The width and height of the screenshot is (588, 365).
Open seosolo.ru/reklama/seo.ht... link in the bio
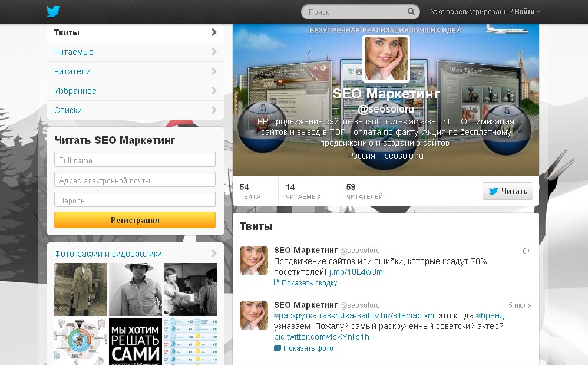pos(405,121)
